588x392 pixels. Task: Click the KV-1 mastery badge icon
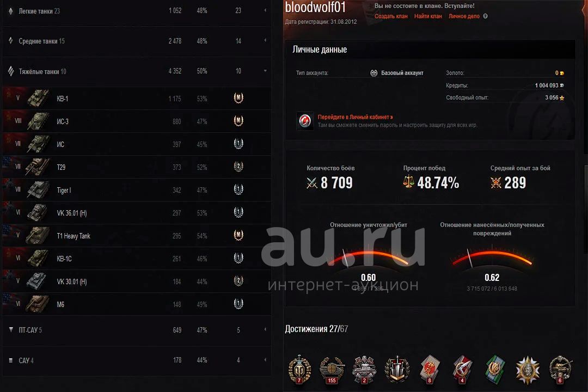pyautogui.click(x=238, y=98)
